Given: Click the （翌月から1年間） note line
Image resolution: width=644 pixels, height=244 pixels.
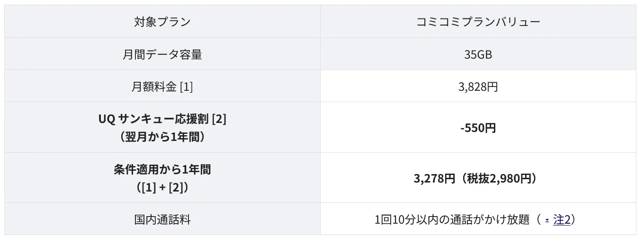Looking at the screenshot, I should point(162,137).
